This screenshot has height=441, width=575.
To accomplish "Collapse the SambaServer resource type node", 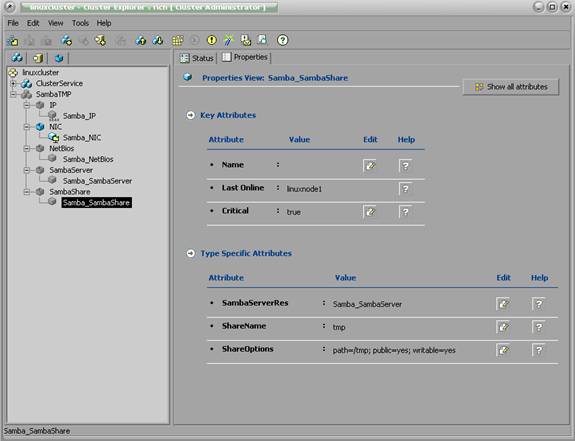I will tap(27, 170).
